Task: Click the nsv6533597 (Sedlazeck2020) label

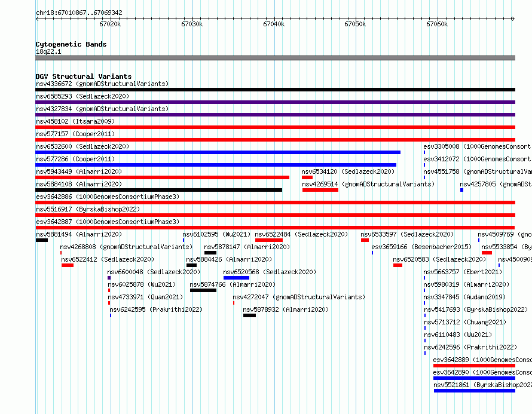Action: pos(407,234)
